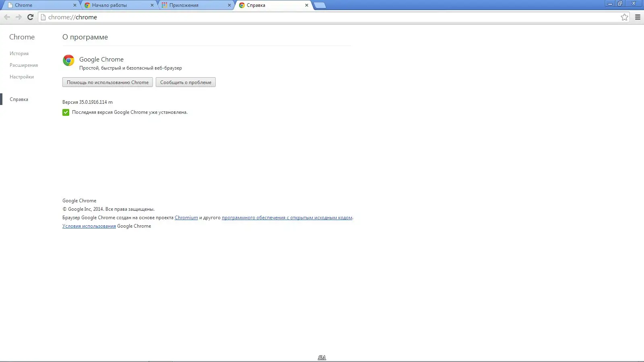Close the Справка tab
This screenshot has height=362, width=644.
click(307, 5)
